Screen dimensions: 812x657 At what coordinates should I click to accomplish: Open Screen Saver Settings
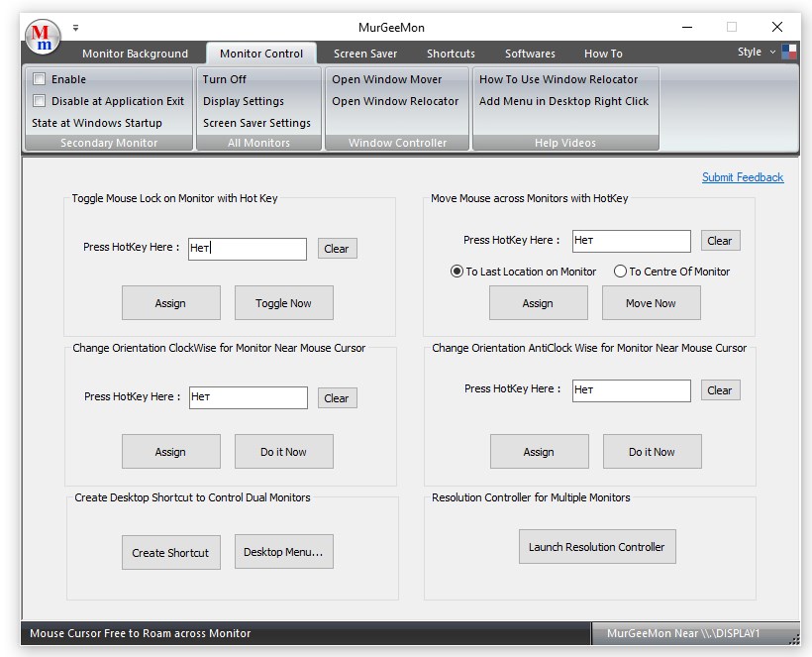(x=256, y=123)
